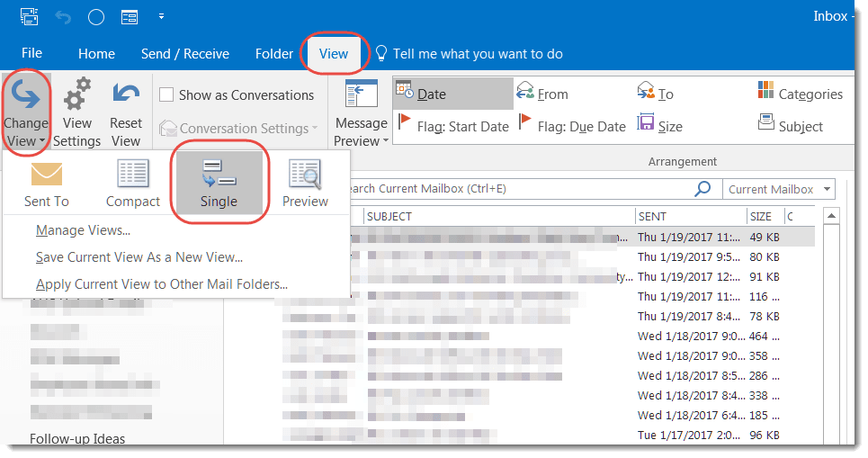Arrange messages by From
Image resolution: width=868 pixels, height=458 pixels.
pyautogui.click(x=542, y=94)
